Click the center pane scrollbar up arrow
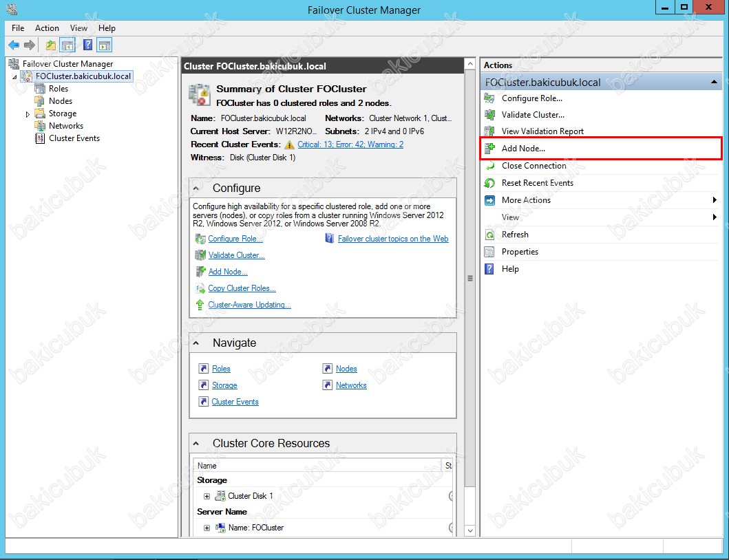729x560 pixels. click(470, 64)
